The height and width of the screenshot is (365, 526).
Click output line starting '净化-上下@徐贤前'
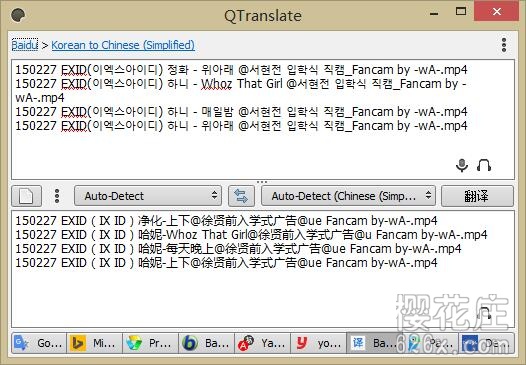(226, 221)
